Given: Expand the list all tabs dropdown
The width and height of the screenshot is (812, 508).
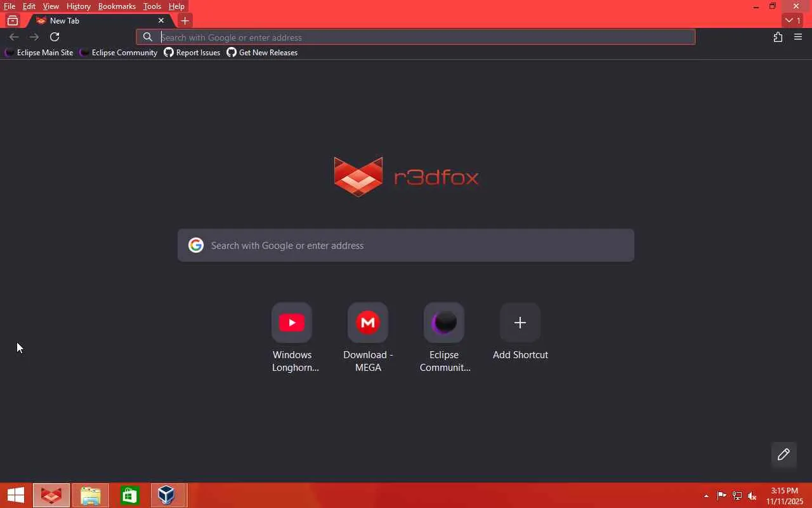Looking at the screenshot, I should click(x=793, y=21).
